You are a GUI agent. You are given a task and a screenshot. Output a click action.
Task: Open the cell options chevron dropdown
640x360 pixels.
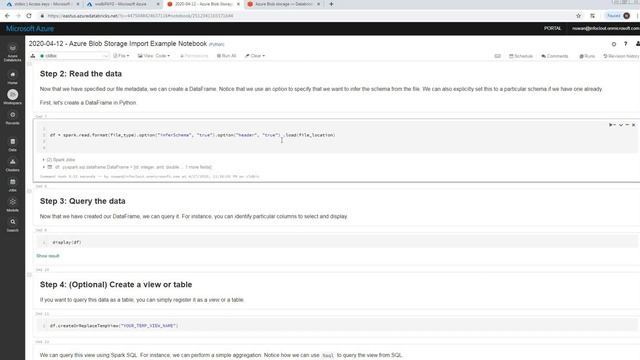tap(621, 125)
